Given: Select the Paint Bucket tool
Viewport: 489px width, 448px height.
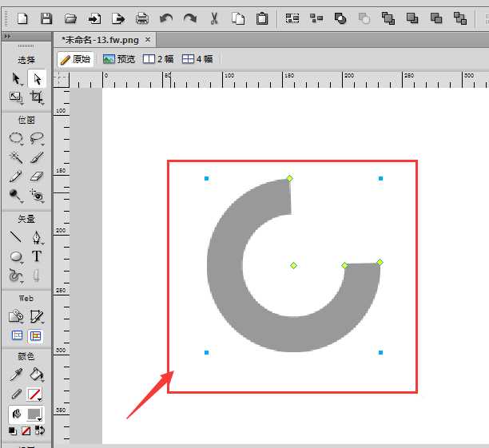Looking at the screenshot, I should click(x=37, y=375).
